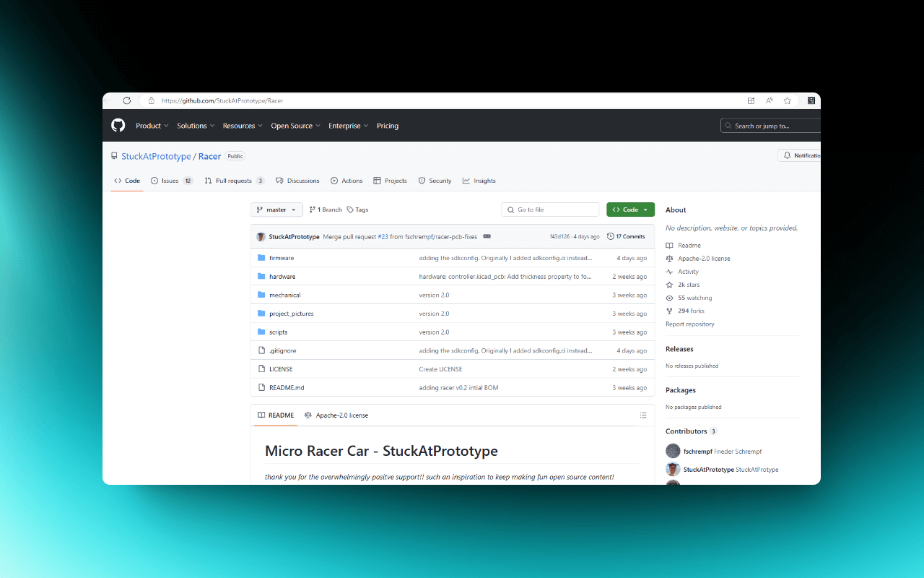Screen dimensions: 924x578
Task: Click the GitHub Octocat logo
Action: (x=118, y=126)
